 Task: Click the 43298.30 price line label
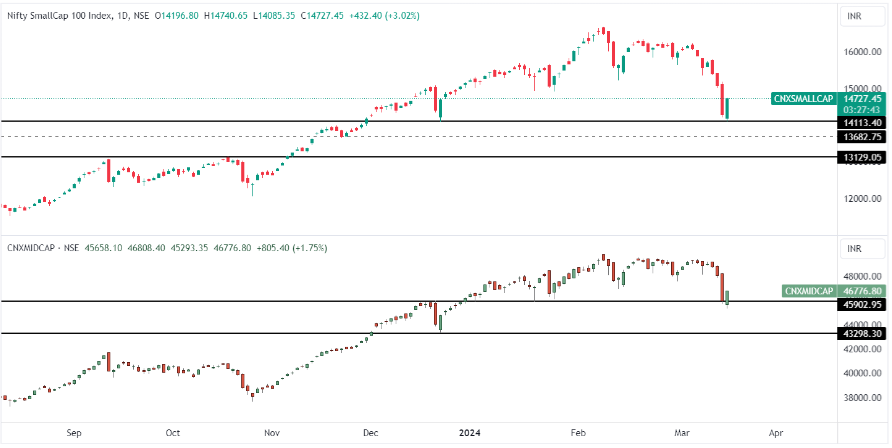(x=862, y=334)
